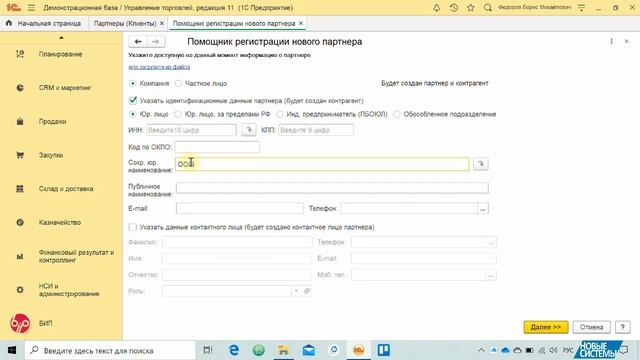The image size is (640, 360).
Task: Click или загрузите из файла link
Action: 159,67
